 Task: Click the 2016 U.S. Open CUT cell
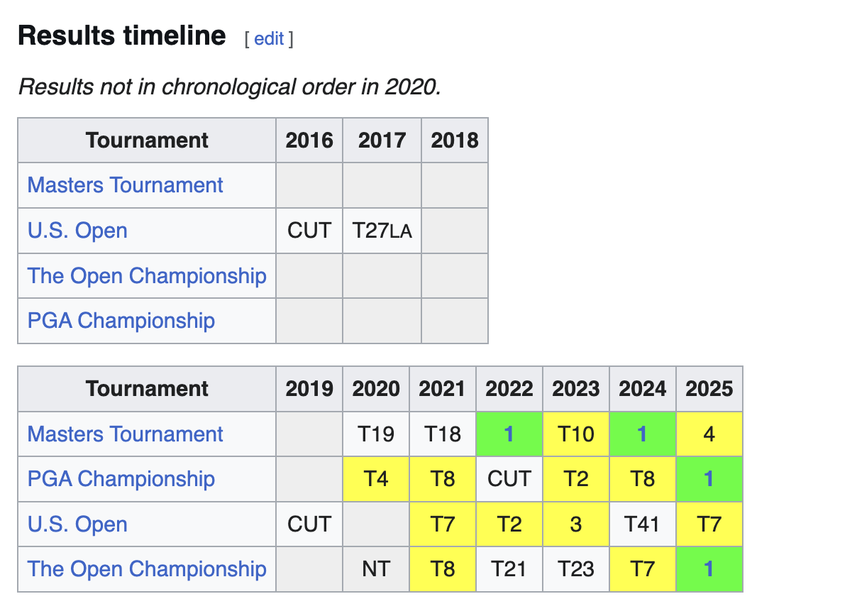309,231
